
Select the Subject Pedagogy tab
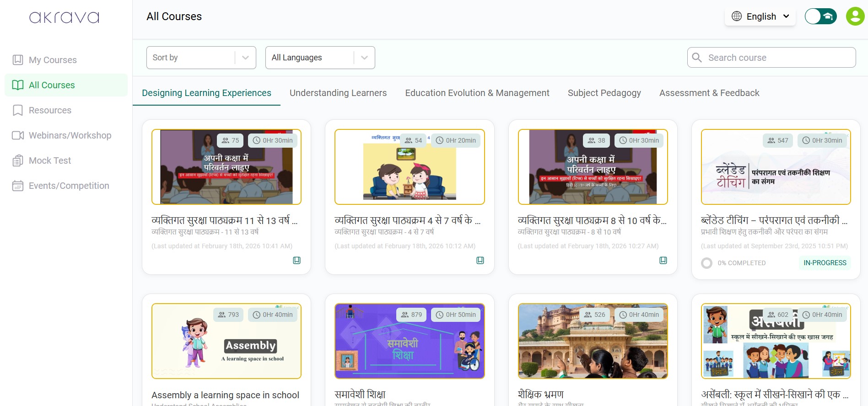(604, 93)
